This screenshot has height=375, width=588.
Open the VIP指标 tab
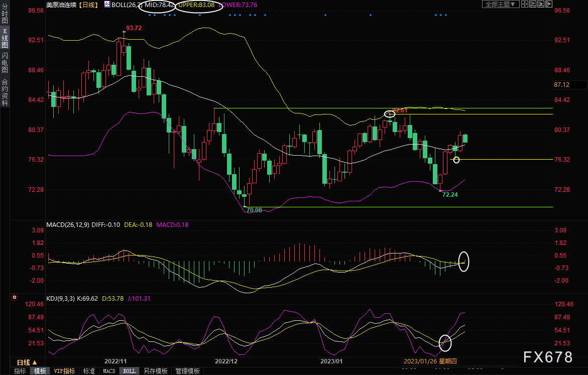pyautogui.click(x=64, y=371)
